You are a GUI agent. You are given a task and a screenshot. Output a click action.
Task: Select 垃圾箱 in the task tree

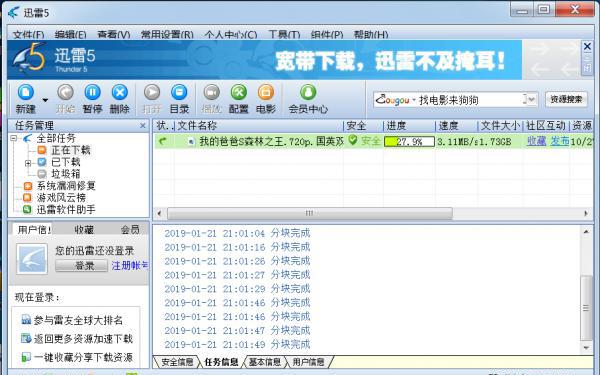[65, 174]
